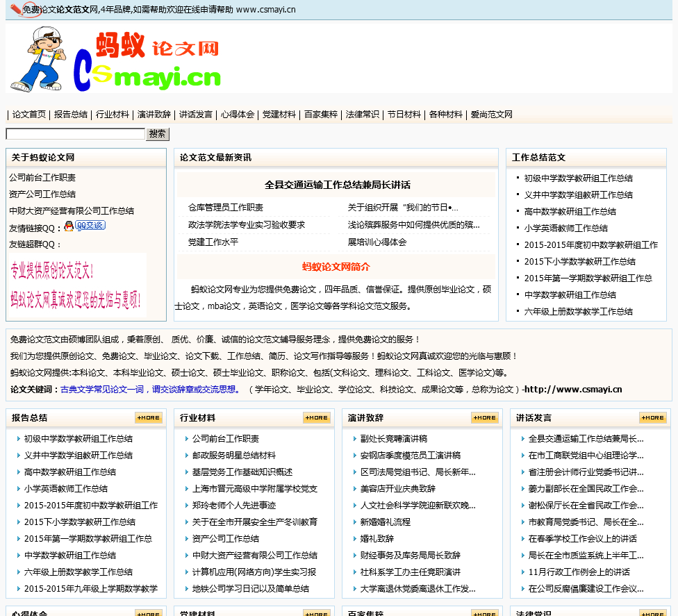This screenshot has width=678, height=616.
Task: Go to 行业材料 in navigation bar
Action: [x=113, y=115]
